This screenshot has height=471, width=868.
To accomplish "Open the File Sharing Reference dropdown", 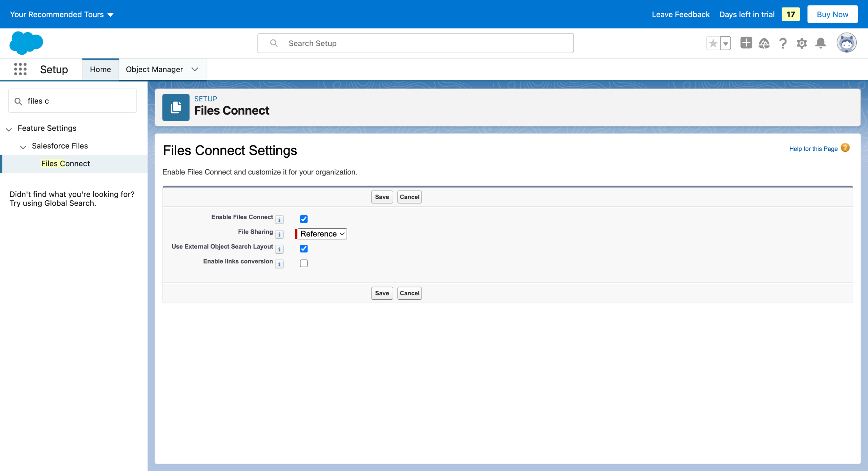I will click(x=322, y=234).
